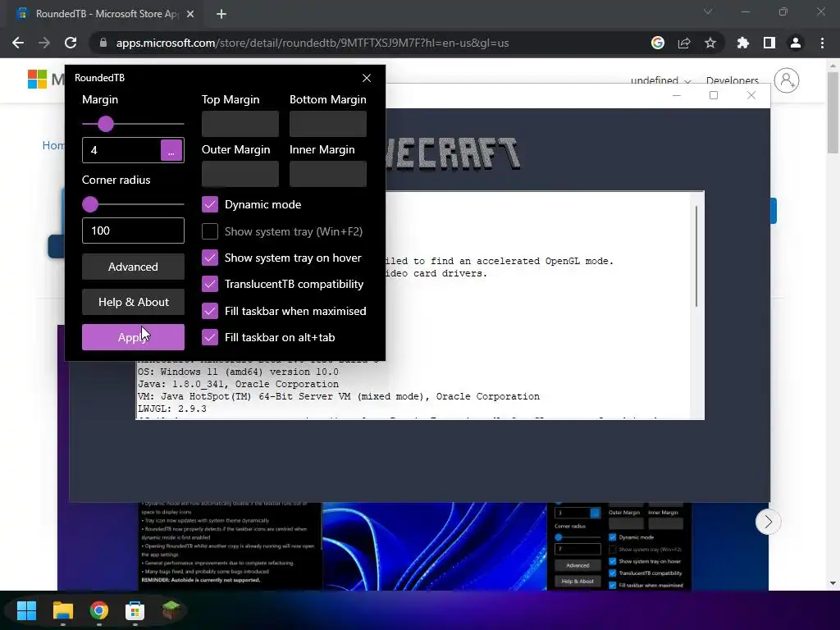This screenshot has height=630, width=840.
Task: Open the Chrome extensions puzzle icon
Action: (x=743, y=43)
